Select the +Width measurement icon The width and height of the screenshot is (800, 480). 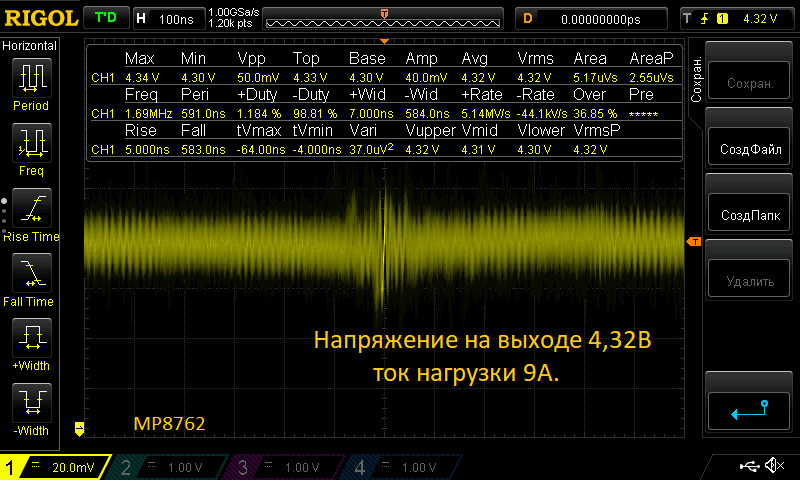click(31, 340)
